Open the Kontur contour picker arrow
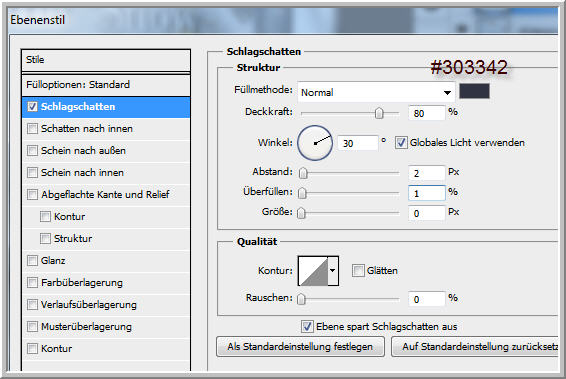 coord(333,271)
